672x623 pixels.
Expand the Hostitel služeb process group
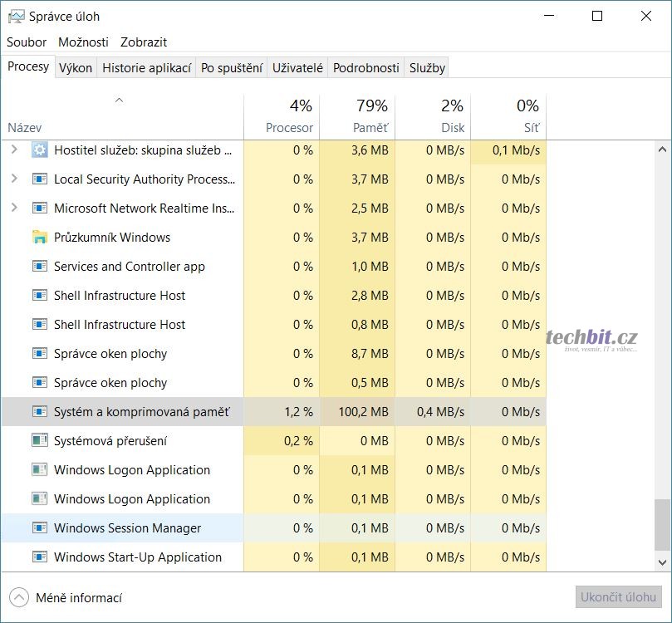(x=14, y=150)
